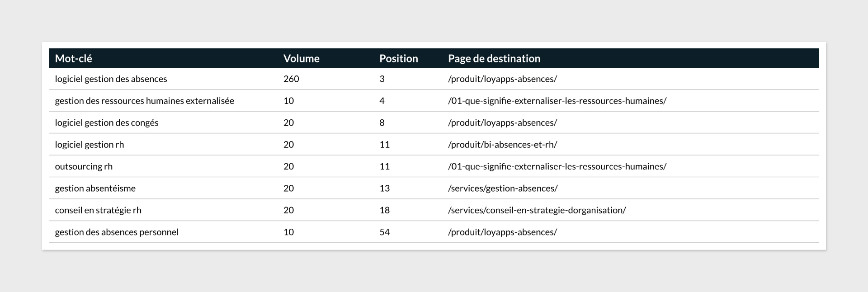
Task: Click the Volume column header
Action: point(301,58)
